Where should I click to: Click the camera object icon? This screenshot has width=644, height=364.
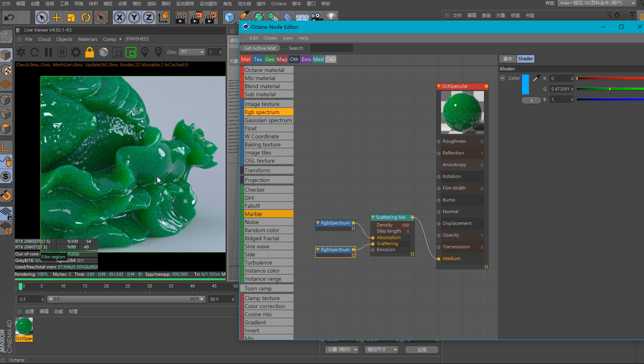pos(317,17)
